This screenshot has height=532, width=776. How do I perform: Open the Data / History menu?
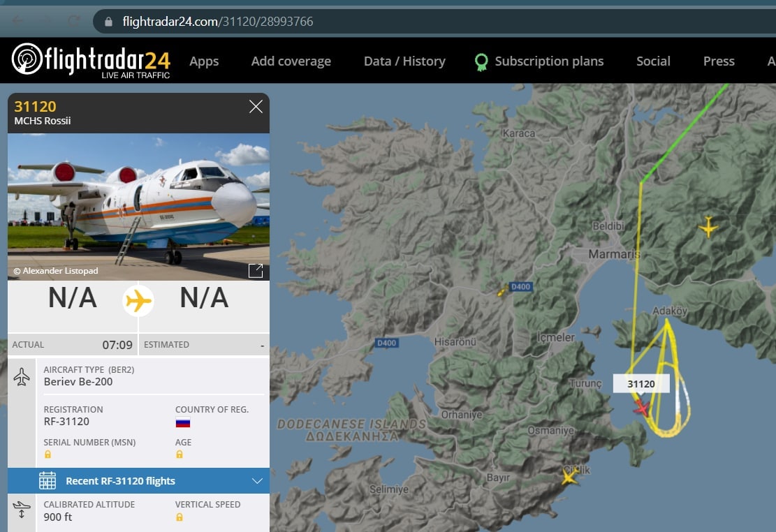404,61
